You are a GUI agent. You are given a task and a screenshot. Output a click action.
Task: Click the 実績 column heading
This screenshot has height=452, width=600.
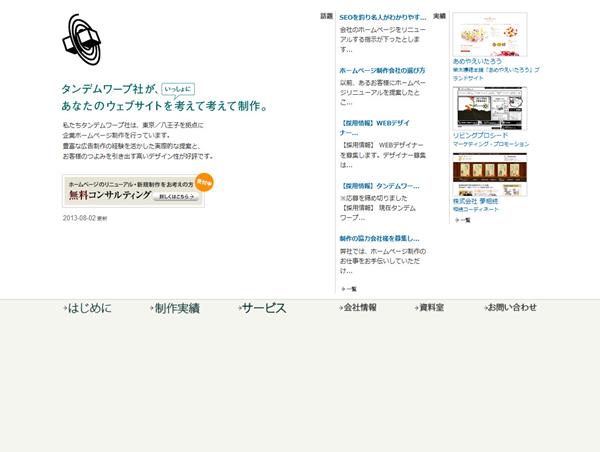point(439,16)
